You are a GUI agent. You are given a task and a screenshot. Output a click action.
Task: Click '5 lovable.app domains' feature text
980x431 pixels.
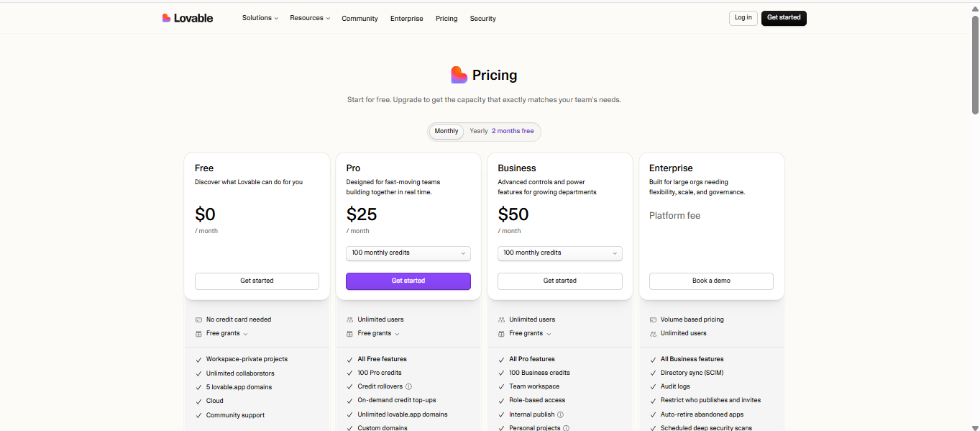239,387
